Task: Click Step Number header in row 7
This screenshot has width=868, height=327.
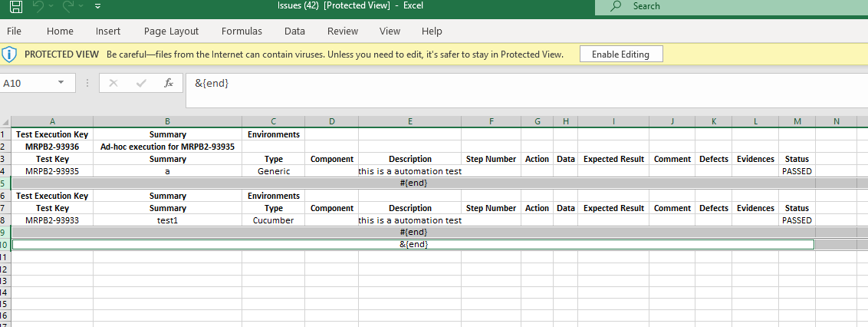Action: pyautogui.click(x=491, y=208)
